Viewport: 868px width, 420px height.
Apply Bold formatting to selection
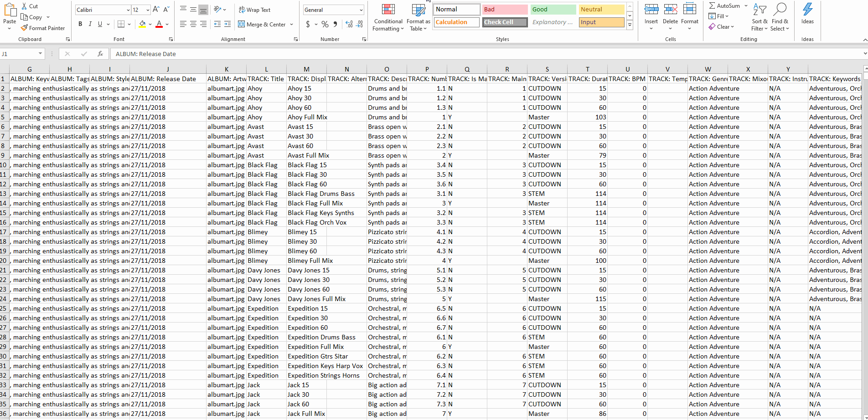click(80, 24)
